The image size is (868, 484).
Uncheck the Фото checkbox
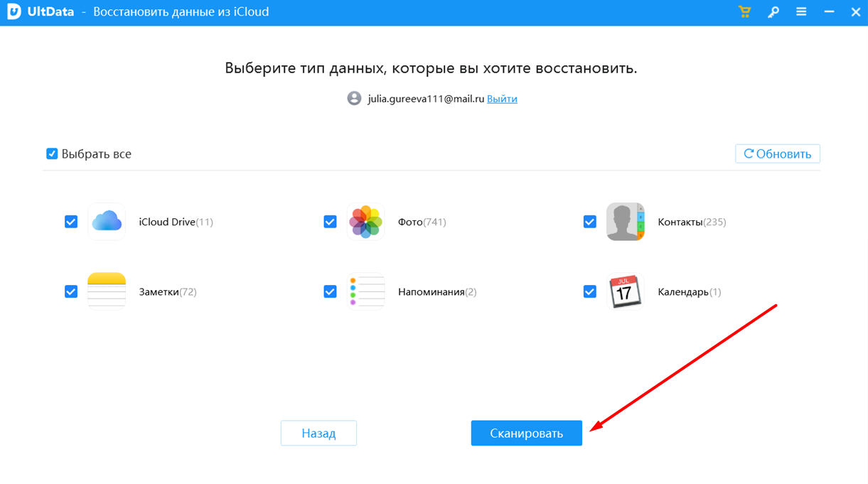(x=330, y=222)
